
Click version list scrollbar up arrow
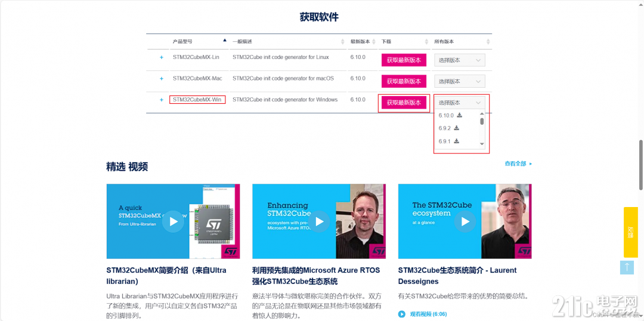coord(482,113)
